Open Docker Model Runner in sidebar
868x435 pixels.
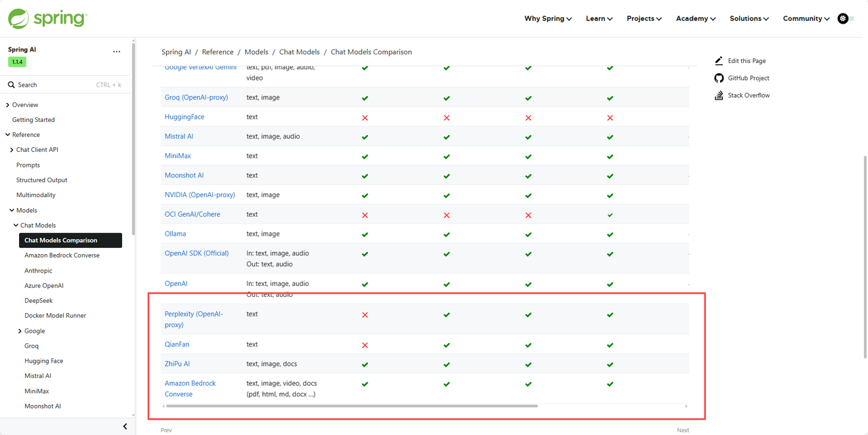[55, 316]
